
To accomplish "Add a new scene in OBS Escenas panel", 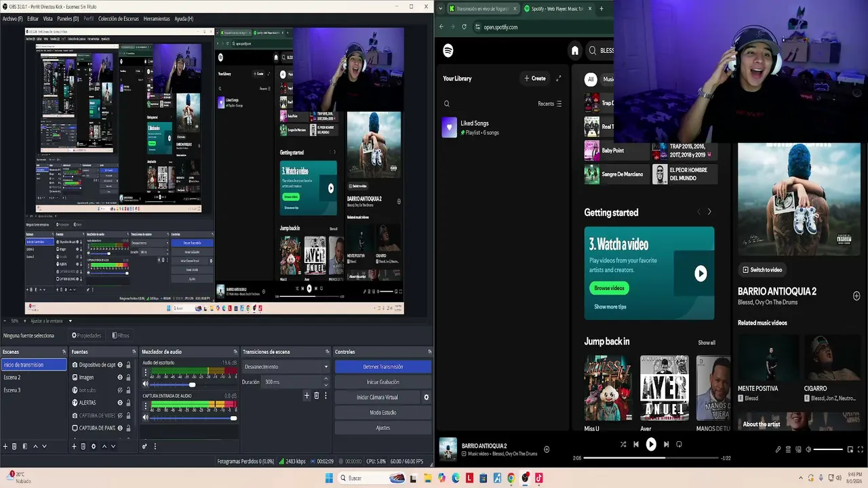I will point(5,446).
